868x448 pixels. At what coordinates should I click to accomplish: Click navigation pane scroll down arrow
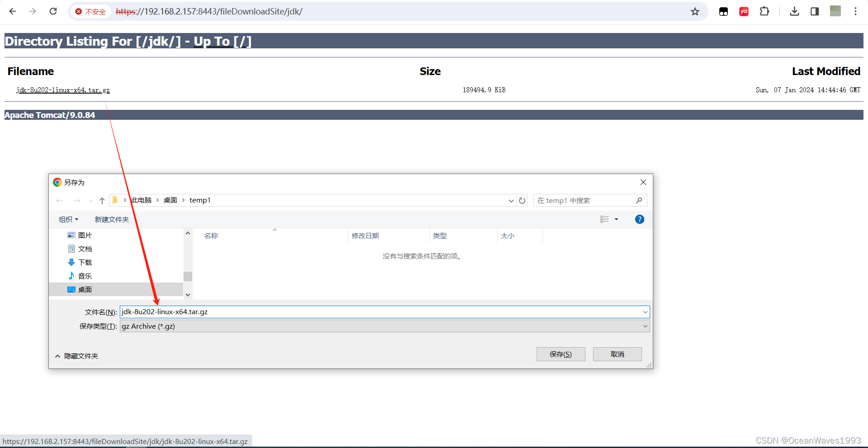pyautogui.click(x=188, y=295)
